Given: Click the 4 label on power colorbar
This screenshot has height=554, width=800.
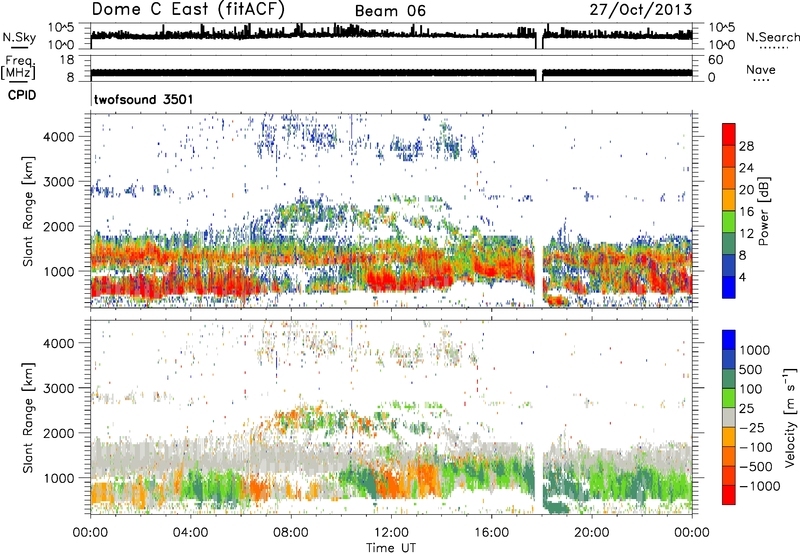Looking at the screenshot, I should pyautogui.click(x=742, y=277).
